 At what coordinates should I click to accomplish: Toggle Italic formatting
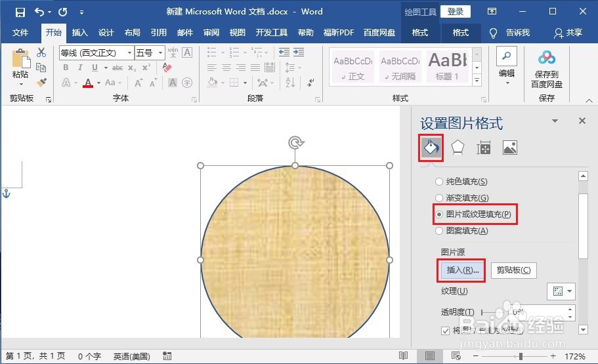pyautogui.click(x=80, y=68)
